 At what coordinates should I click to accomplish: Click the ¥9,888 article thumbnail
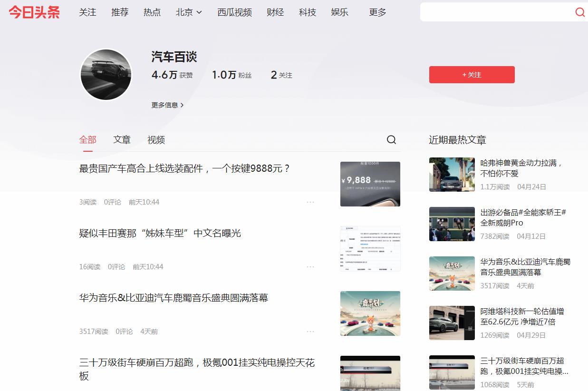tap(370, 184)
